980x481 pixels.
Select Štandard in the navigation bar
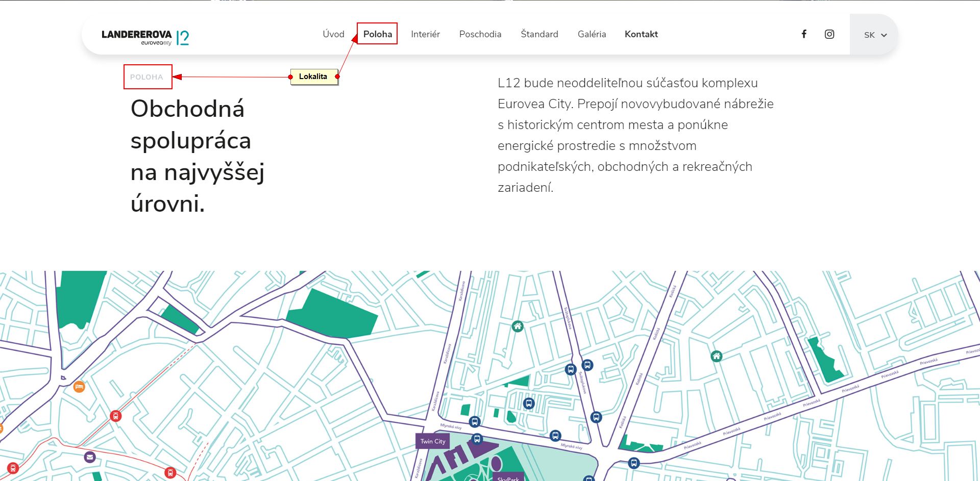click(x=540, y=34)
